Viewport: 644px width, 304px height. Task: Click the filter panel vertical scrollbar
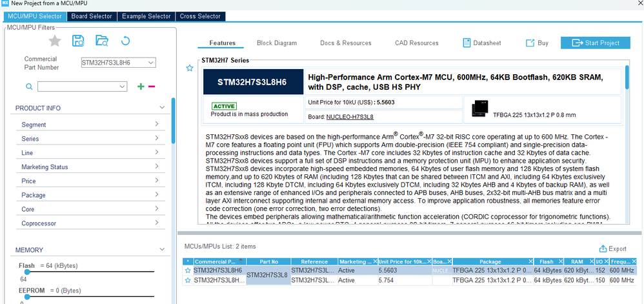174,120
